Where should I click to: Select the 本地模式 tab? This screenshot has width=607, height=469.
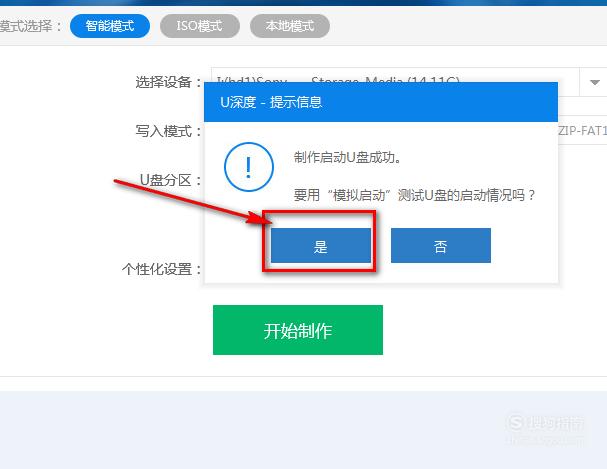pyautogui.click(x=290, y=26)
